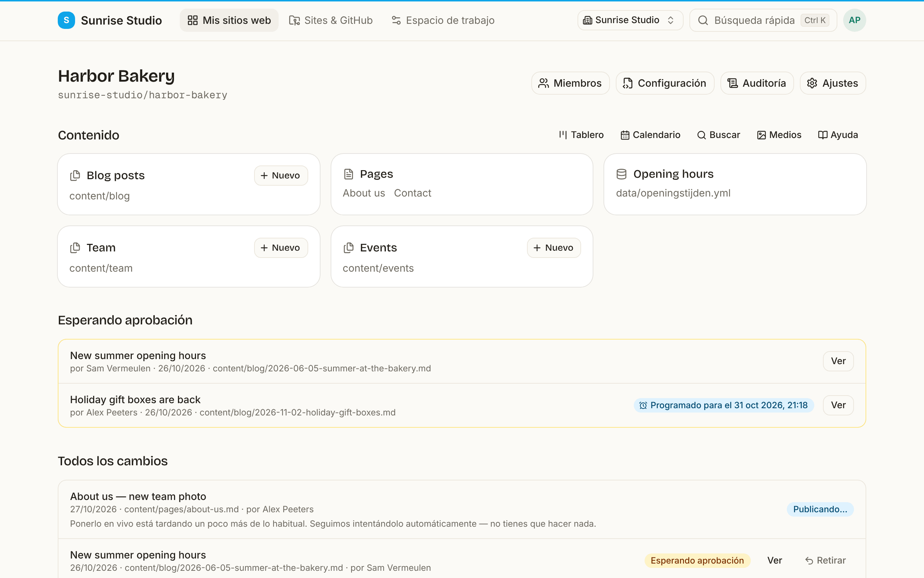Focus the Búsqueda rápida search field

763,20
